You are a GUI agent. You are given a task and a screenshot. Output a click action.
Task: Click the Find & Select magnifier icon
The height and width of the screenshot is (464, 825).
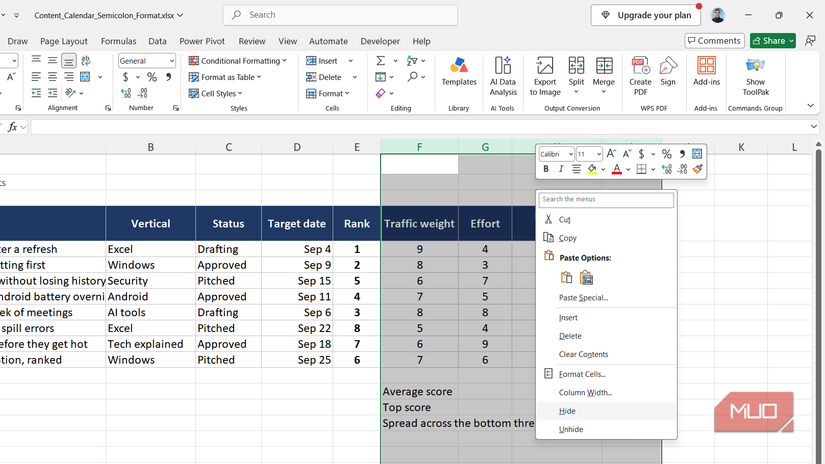412,77
